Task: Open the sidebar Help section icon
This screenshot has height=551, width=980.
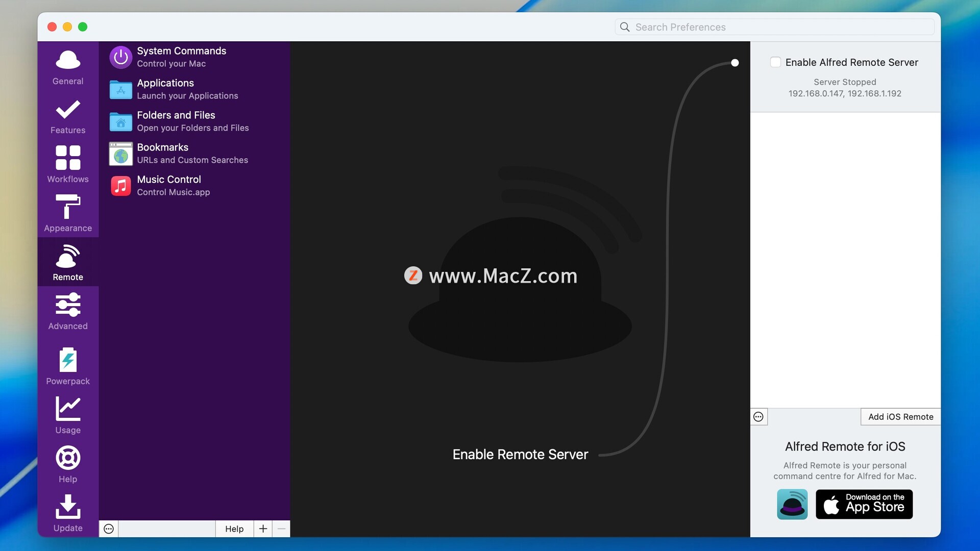Action: [x=68, y=464]
